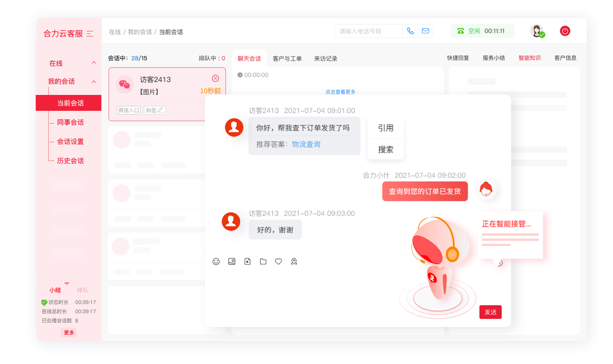
Task: Close the 访客2413 conversation card
Action: 215,78
